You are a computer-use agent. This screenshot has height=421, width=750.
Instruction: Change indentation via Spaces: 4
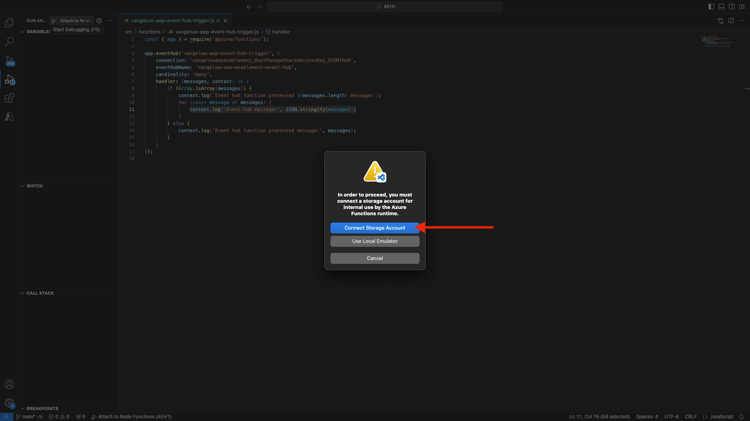pyautogui.click(x=647, y=417)
